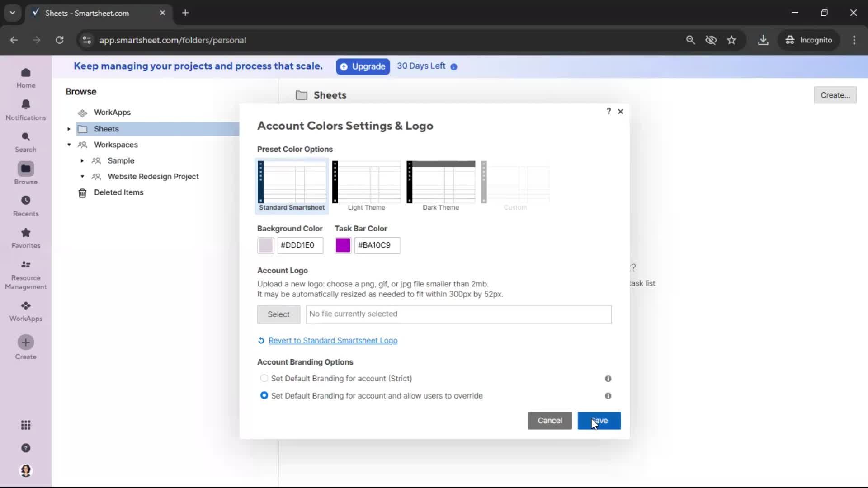
Task: Collapse the Workspaces section
Action: (69, 145)
